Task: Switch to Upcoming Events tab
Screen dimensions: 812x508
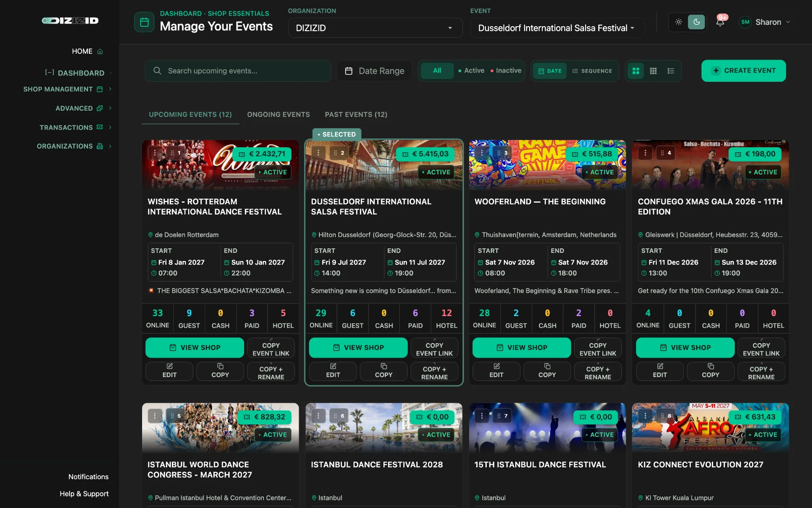Action: click(x=190, y=115)
